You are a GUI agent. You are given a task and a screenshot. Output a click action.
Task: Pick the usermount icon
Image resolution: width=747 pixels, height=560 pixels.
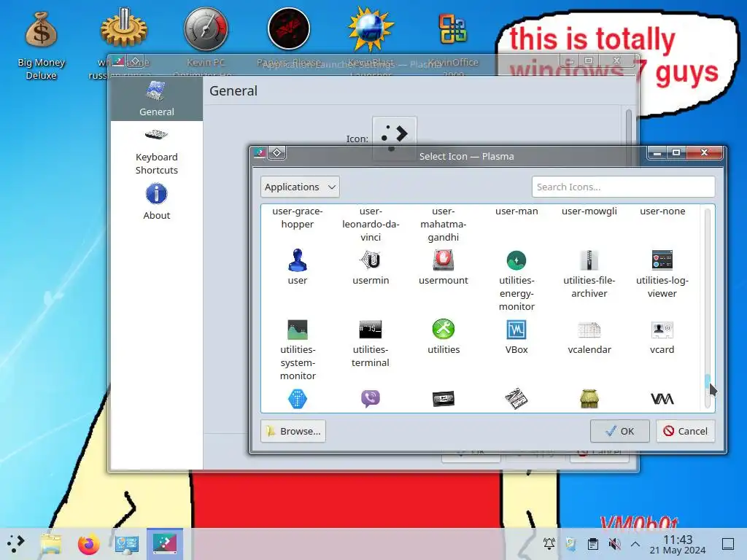[443, 260]
